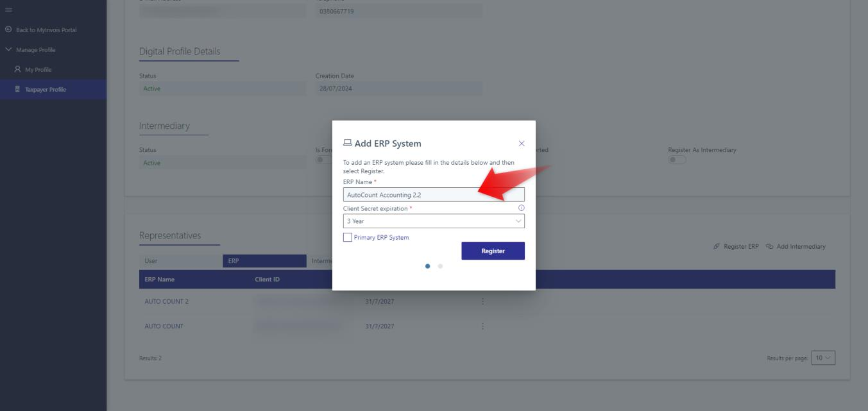Toggle the Register As Intermediary switch
The image size is (868, 411).
[677, 160]
